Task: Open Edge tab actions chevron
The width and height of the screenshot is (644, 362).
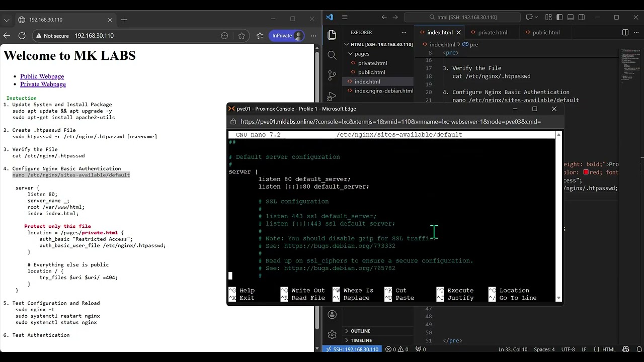Action: [x=7, y=20]
